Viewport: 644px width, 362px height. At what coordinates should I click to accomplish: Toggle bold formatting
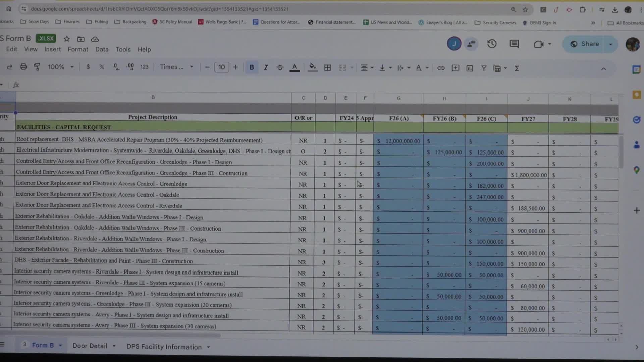pyautogui.click(x=252, y=67)
